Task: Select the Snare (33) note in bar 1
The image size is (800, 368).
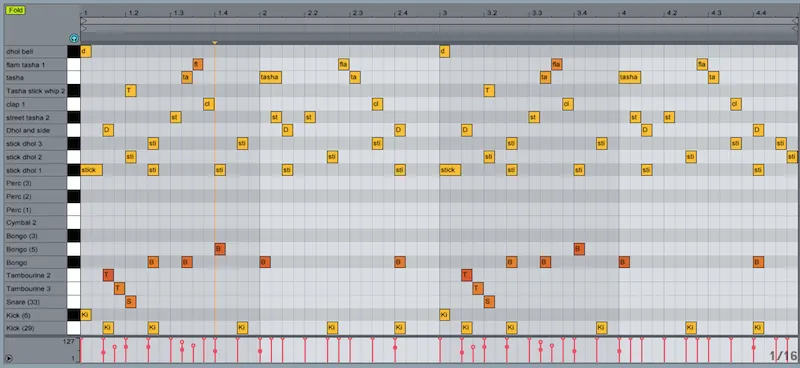Action: [x=131, y=302]
